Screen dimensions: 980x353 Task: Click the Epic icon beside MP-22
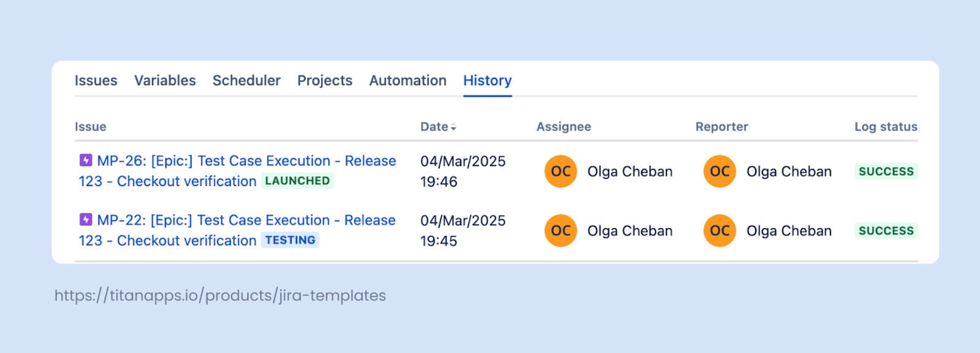pos(86,220)
